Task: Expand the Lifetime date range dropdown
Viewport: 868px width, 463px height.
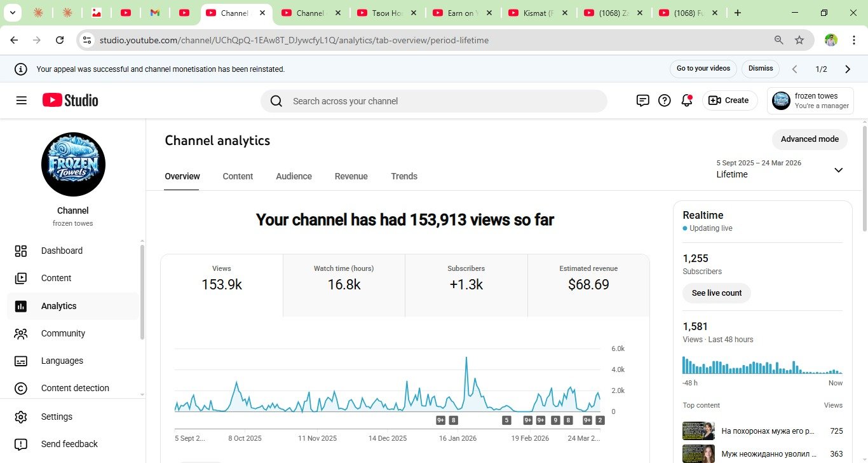Action: click(x=838, y=170)
